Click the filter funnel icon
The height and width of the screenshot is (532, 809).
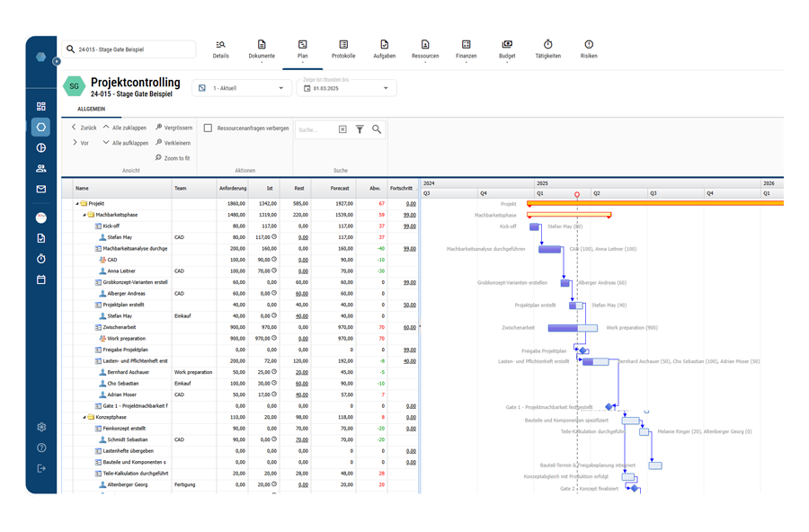pyautogui.click(x=360, y=129)
